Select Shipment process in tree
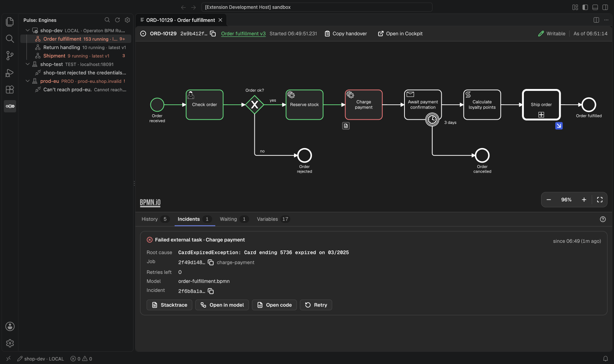Image resolution: width=614 pixels, height=364 pixels. [76, 56]
